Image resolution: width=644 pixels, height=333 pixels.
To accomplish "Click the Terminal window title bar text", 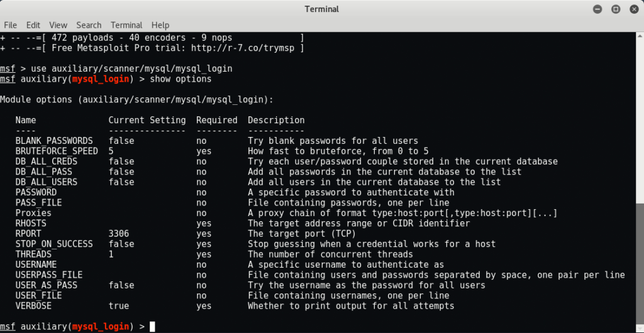I will coord(321,9).
